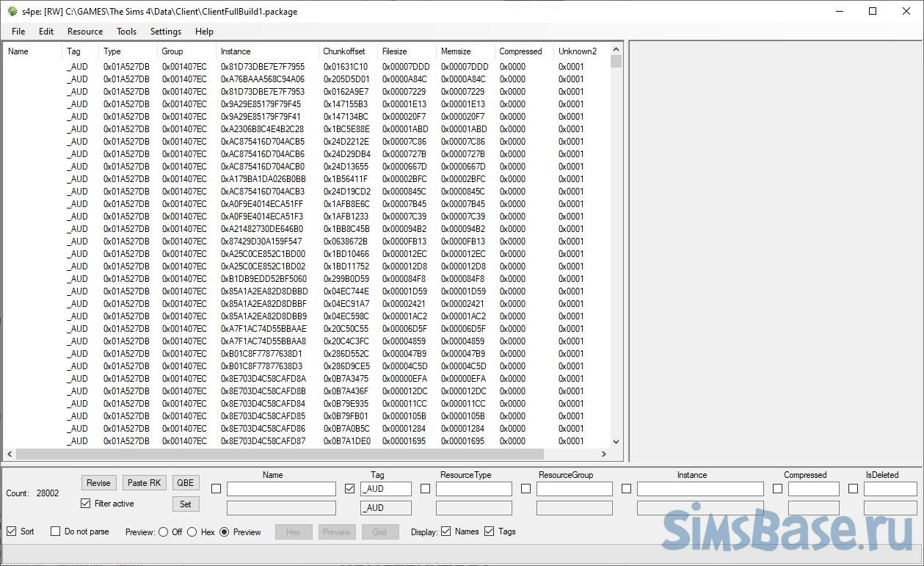This screenshot has width=924, height=566.
Task: Select the Hex preview radio button
Action: 192,532
